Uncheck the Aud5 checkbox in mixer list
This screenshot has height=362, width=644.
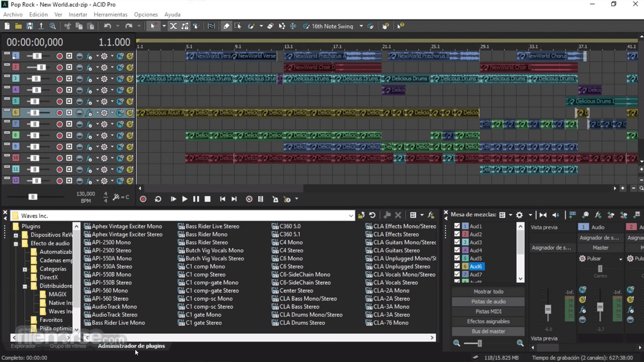[457, 259]
